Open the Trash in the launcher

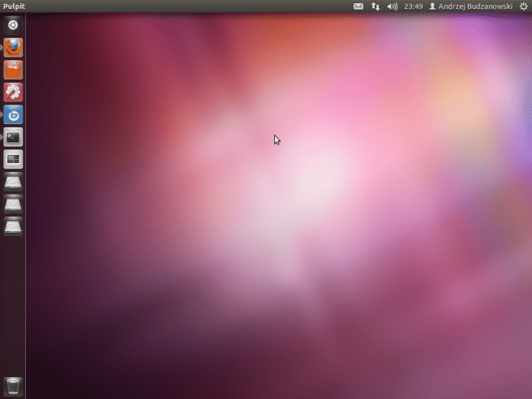tap(13, 384)
